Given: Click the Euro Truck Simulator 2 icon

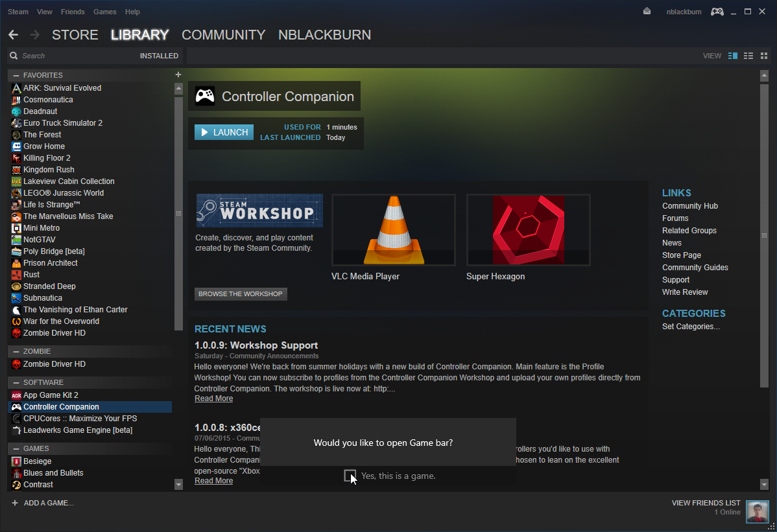Looking at the screenshot, I should [x=16, y=123].
